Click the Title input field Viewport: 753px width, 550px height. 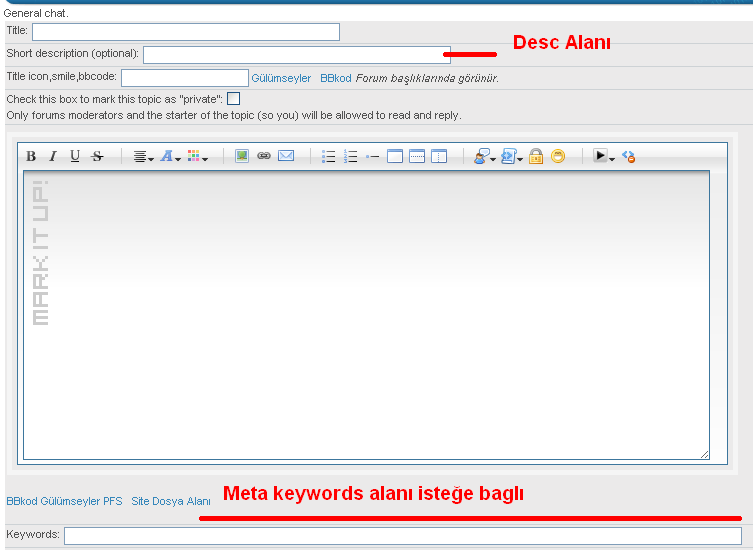pyautogui.click(x=186, y=32)
